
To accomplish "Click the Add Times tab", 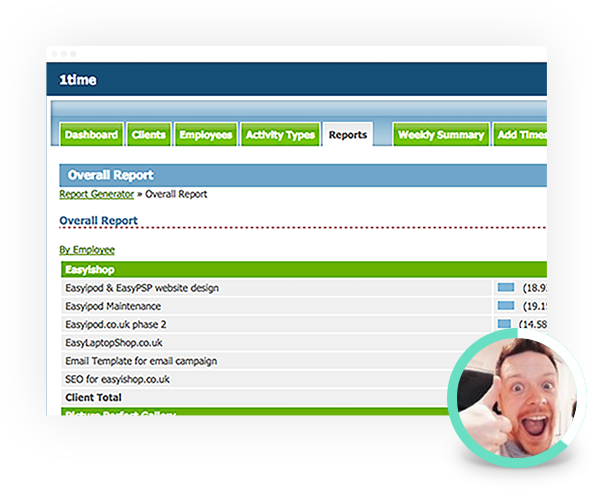I will 520,135.
